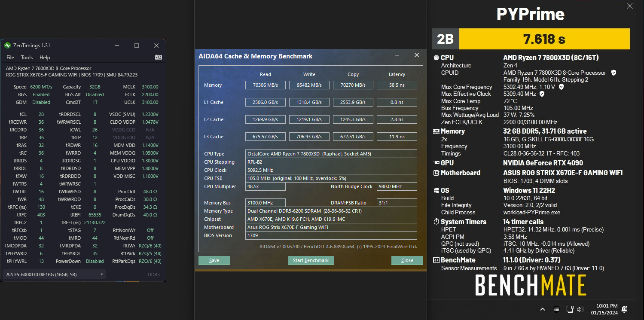Click VSOC (SMU) value 1.2300V

[150, 114]
